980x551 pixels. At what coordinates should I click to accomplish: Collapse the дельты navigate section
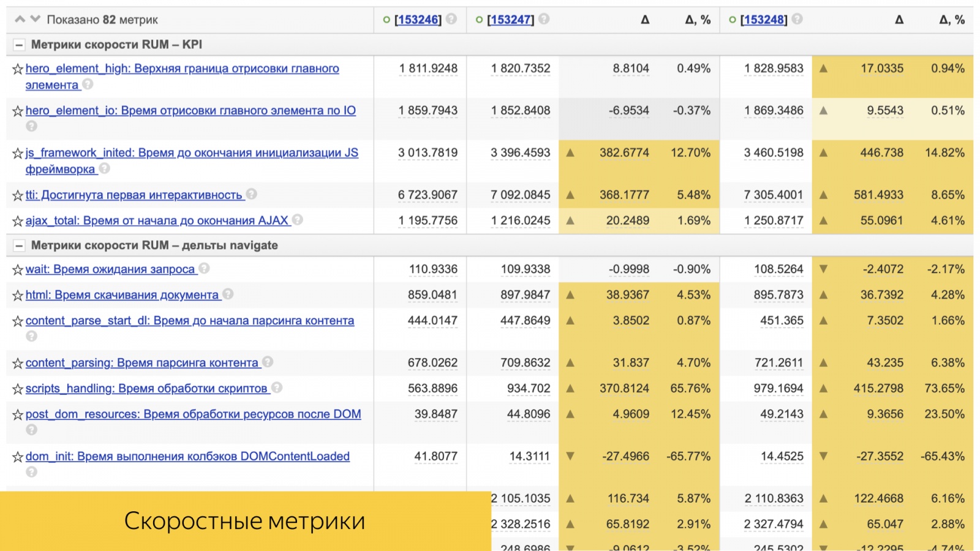point(19,245)
